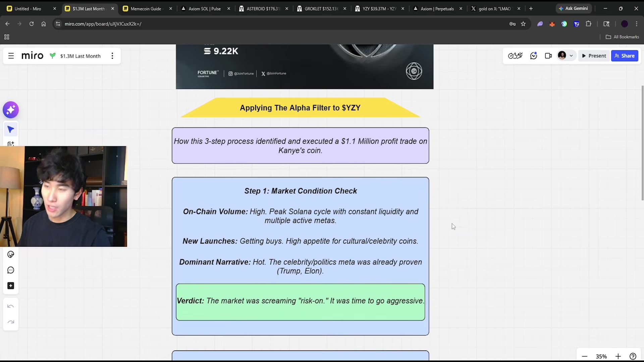644x362 pixels.
Task: Open the sticker and emoji tool
Action: (11, 255)
